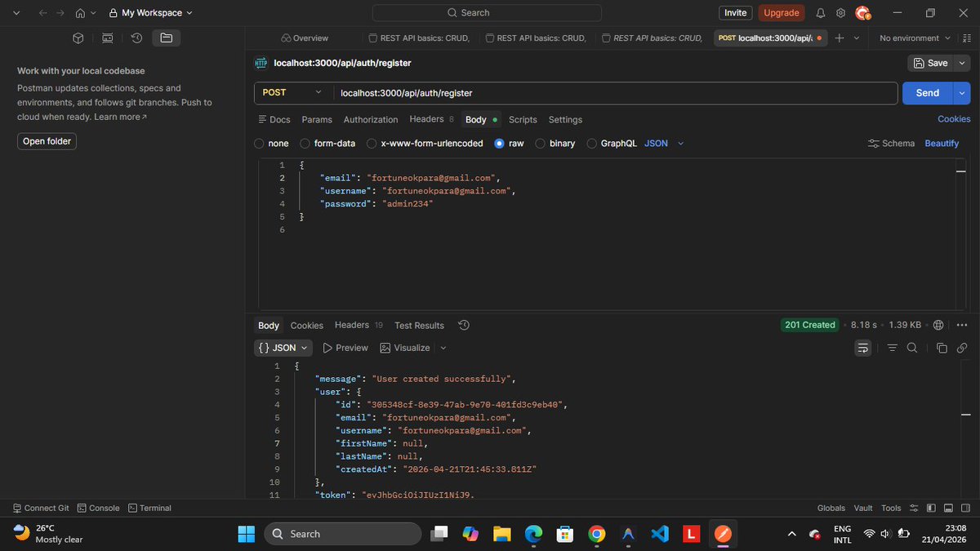This screenshot has width=980, height=551.
Task: Open the Console in footer
Action: click(x=98, y=508)
